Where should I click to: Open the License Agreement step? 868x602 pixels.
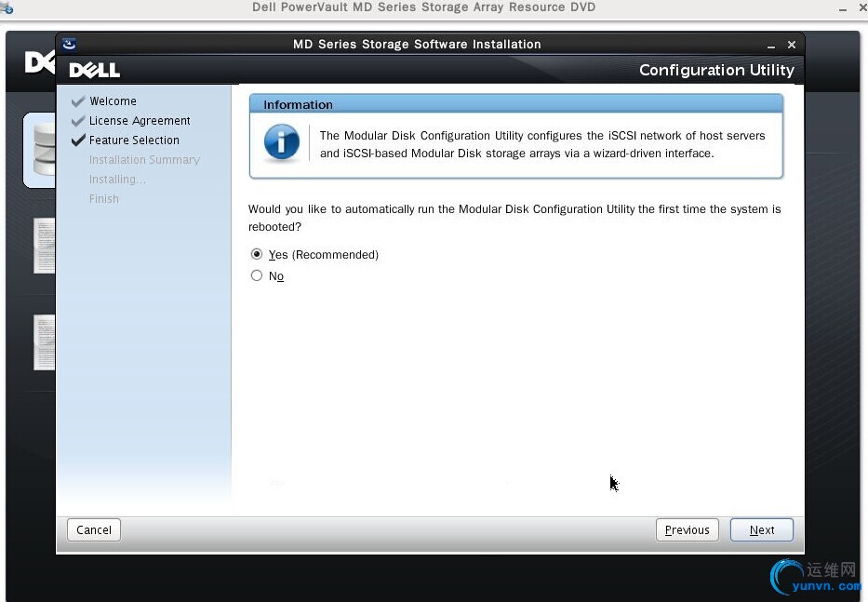tap(140, 121)
